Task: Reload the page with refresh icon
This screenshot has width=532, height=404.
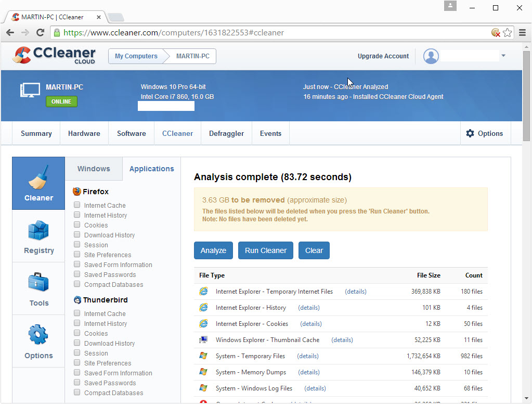Action: tap(41, 33)
